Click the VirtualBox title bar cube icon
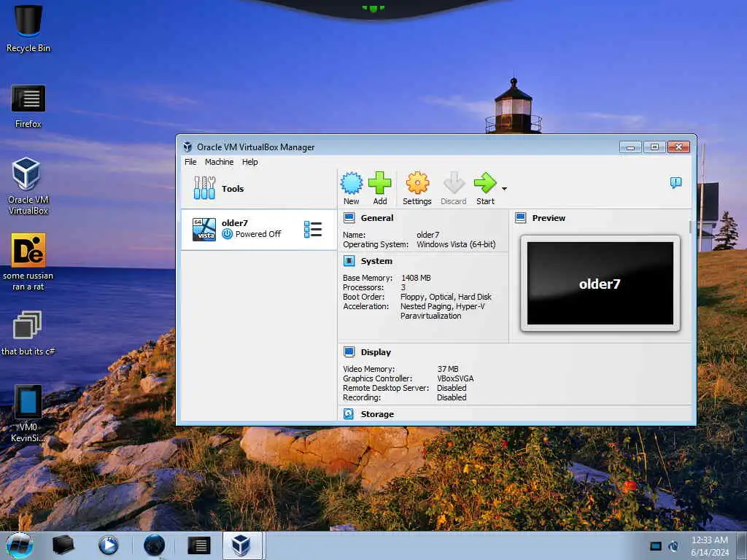The height and width of the screenshot is (560, 747). (x=187, y=147)
